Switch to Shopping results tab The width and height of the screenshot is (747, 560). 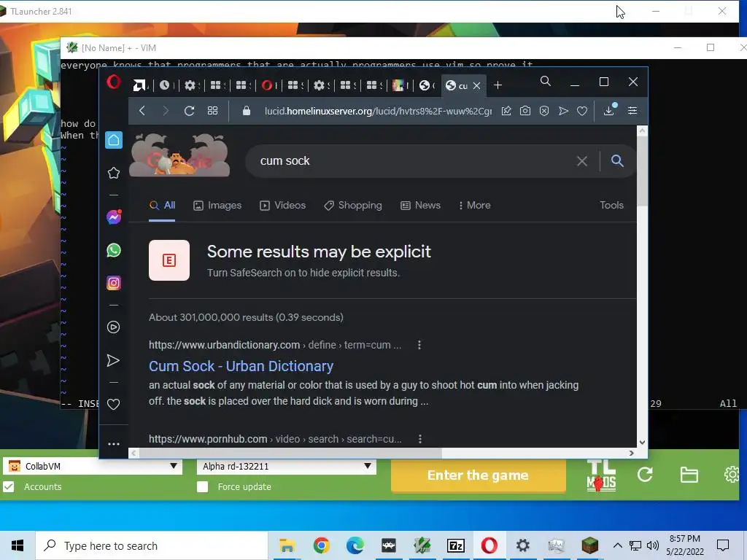(353, 205)
